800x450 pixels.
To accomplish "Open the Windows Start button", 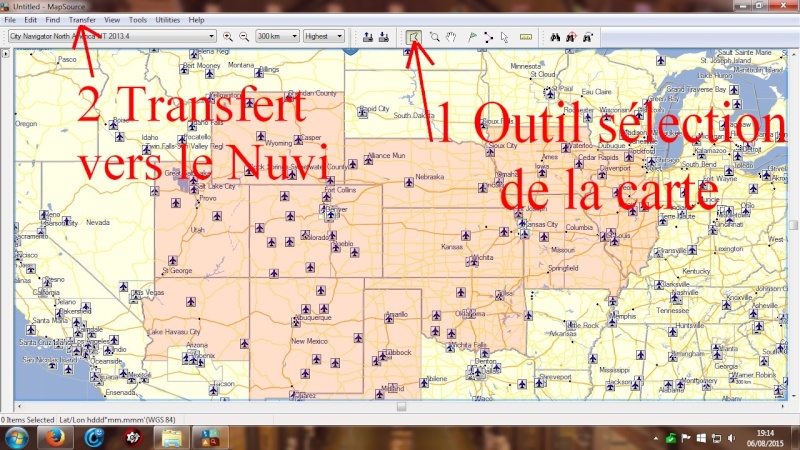I will coord(16,438).
